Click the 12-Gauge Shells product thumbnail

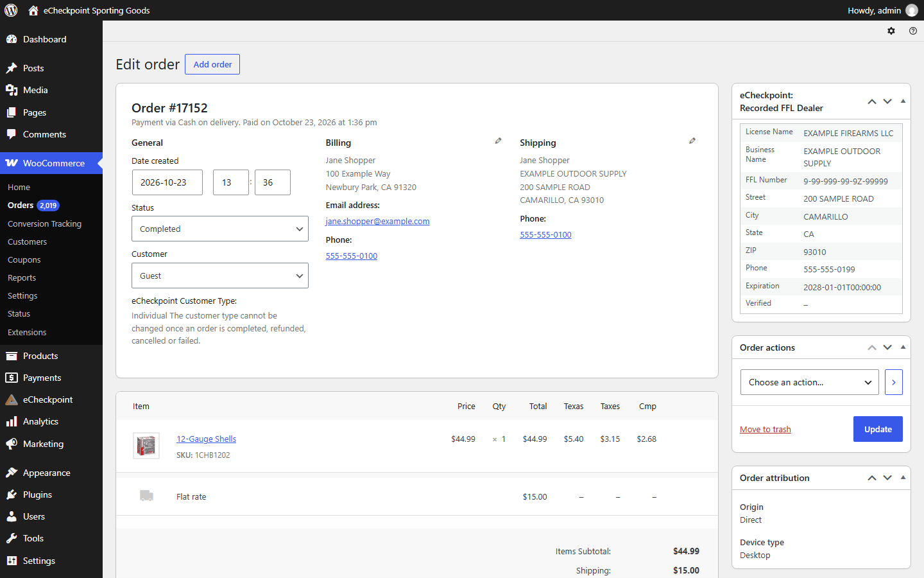[146, 446]
